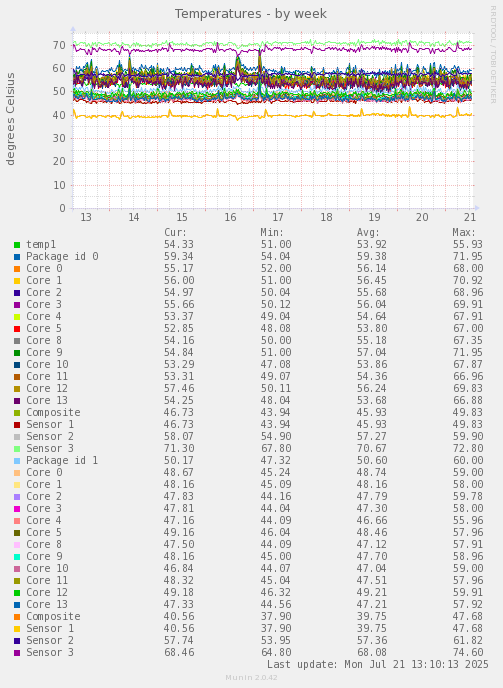The image size is (503, 688).
Task: Click Core 10 max value 67.87
Action: click(x=468, y=364)
